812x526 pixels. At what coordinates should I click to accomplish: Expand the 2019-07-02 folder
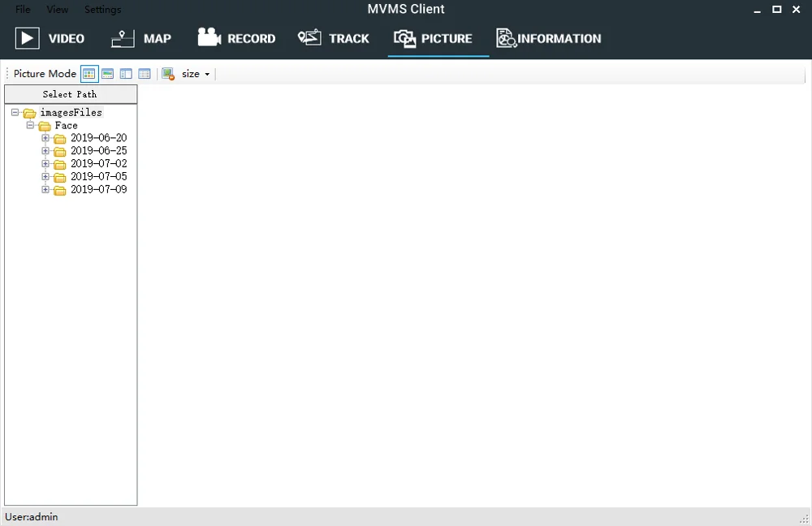(45, 164)
